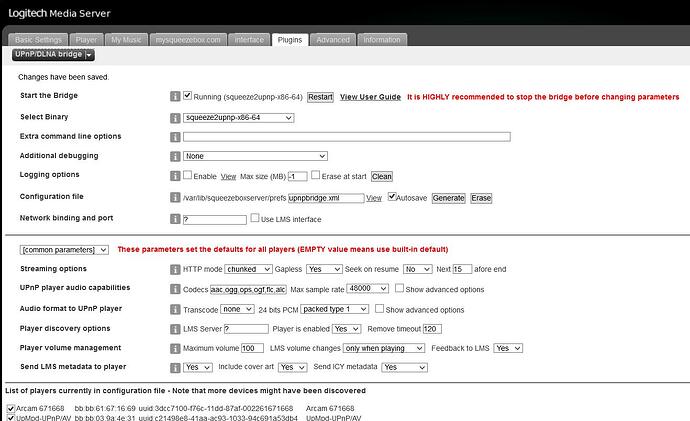The width and height of the screenshot is (690, 421).
Task: Open the Player is enabled dropdown
Action: tap(347, 329)
